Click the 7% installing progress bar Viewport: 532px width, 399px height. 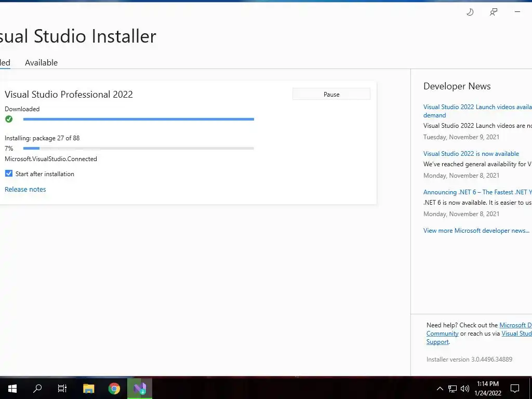coord(138,148)
